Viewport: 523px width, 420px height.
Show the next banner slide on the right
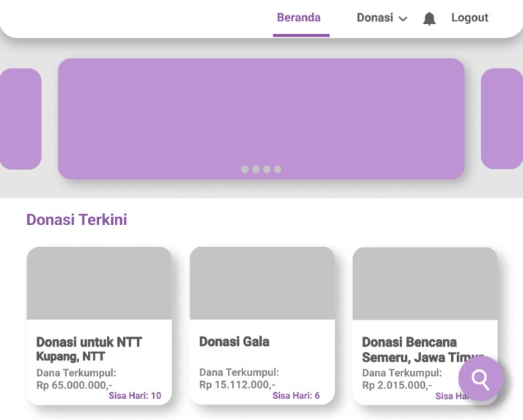(502, 119)
